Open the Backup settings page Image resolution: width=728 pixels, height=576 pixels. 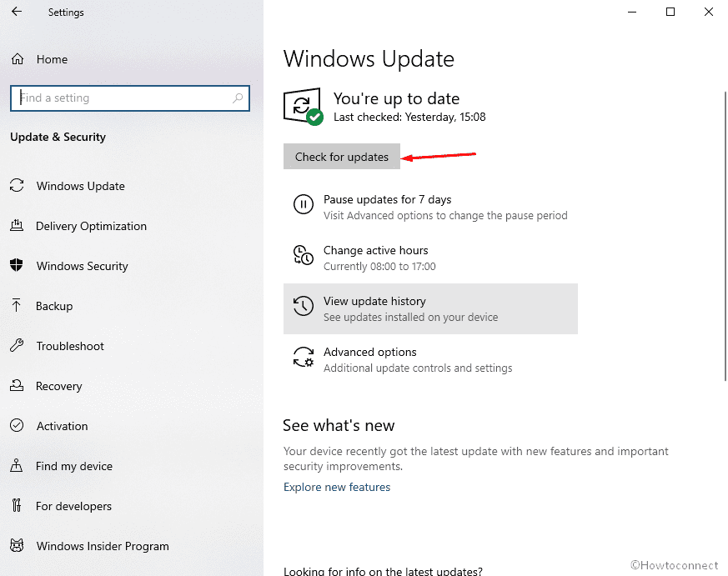point(54,306)
